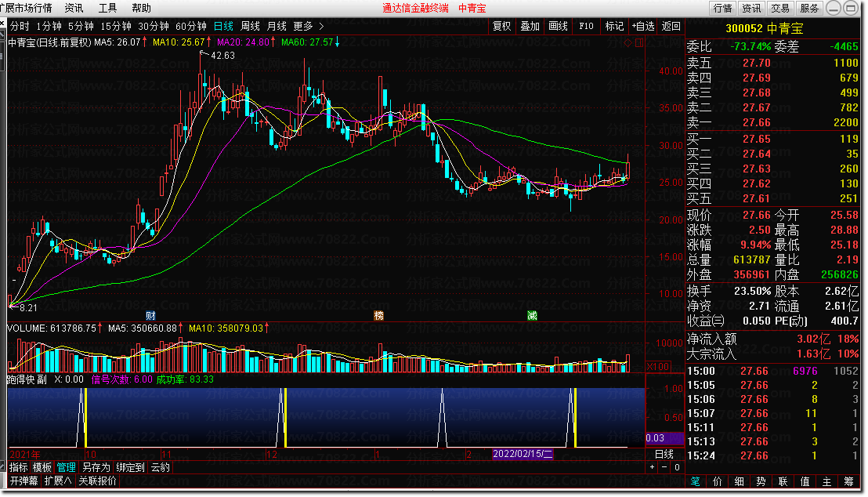The image size is (868, 497).
Task: Select the 5分钟 period
Action: (81, 26)
